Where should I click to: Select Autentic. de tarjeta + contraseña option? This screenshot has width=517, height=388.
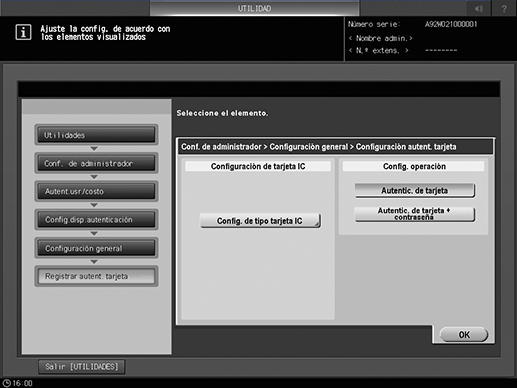click(415, 214)
